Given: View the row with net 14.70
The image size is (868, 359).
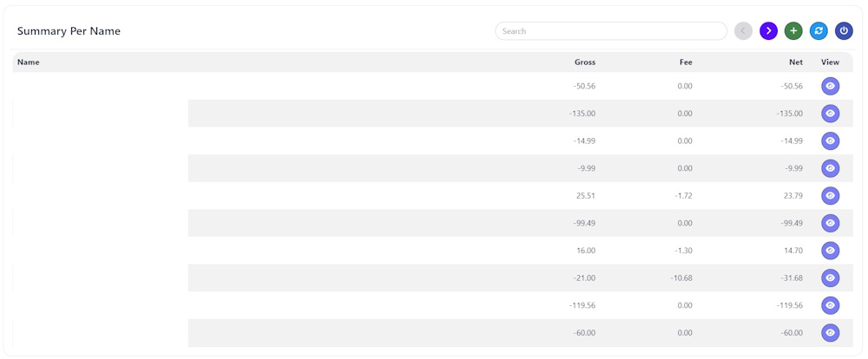Looking at the screenshot, I should click(831, 251).
